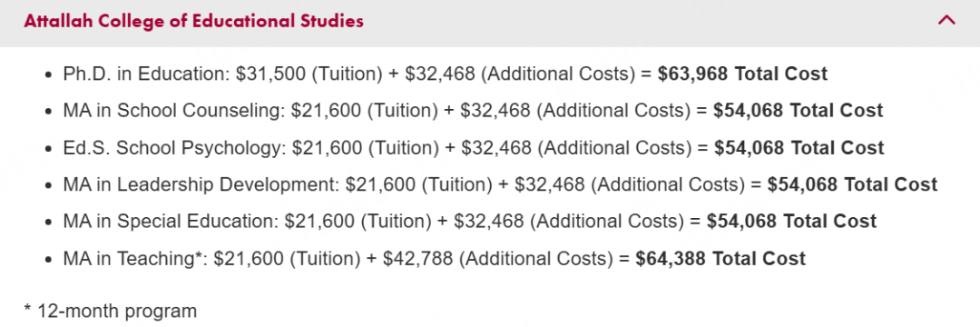Click the $64,388 Total Cost text
The height and width of the screenshot is (327, 980).
[x=720, y=258]
